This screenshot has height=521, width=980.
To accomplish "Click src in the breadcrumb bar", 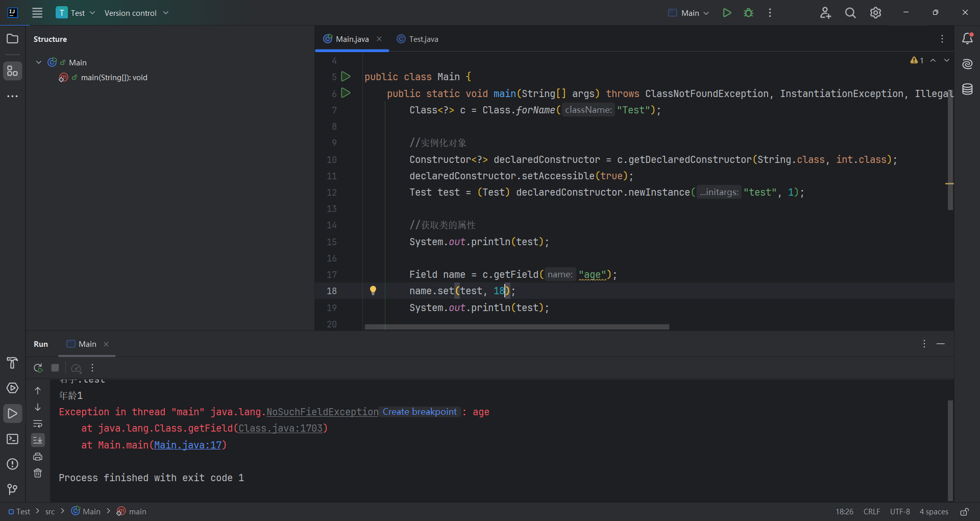I will [50, 512].
